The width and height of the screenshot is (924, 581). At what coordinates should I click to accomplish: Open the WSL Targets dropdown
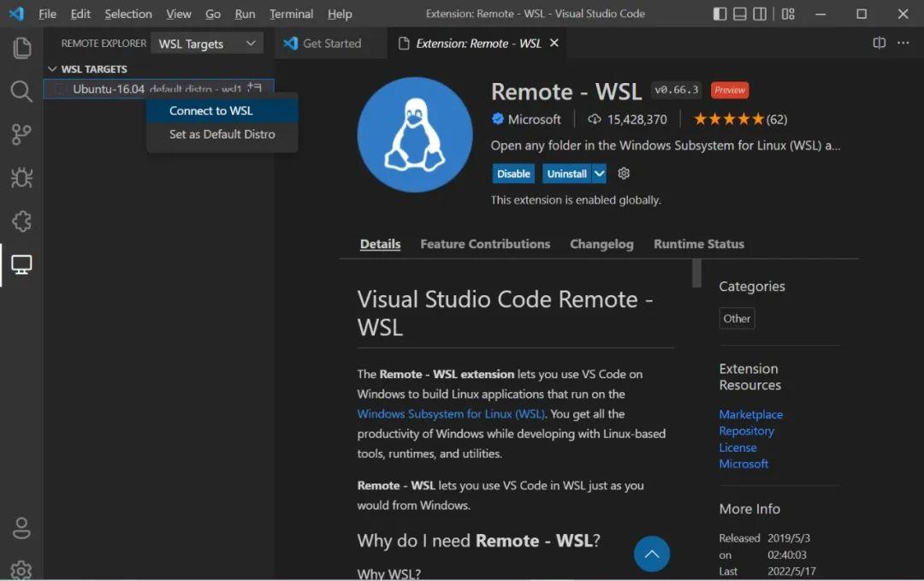(x=207, y=44)
